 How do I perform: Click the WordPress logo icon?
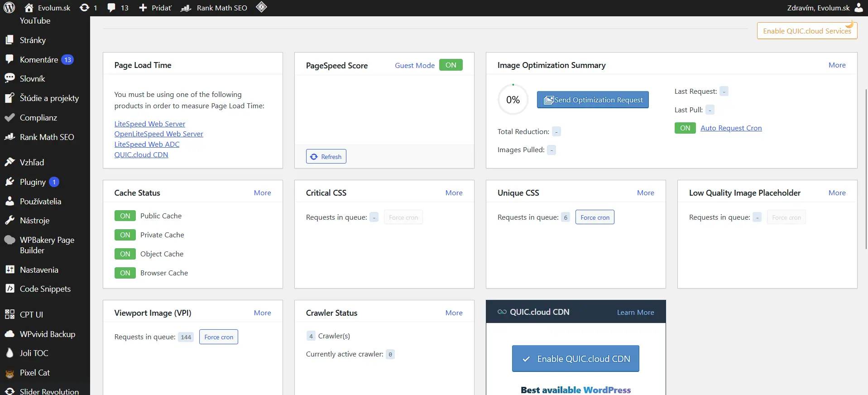point(9,8)
